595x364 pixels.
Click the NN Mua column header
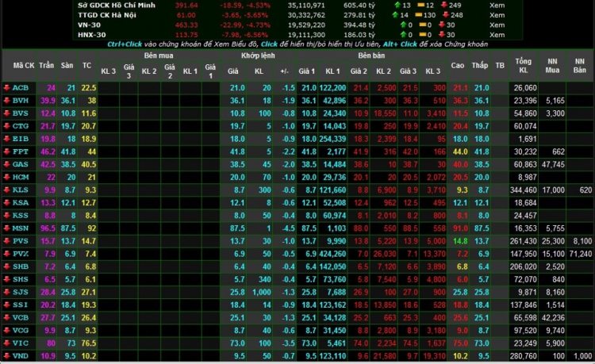[x=552, y=66]
